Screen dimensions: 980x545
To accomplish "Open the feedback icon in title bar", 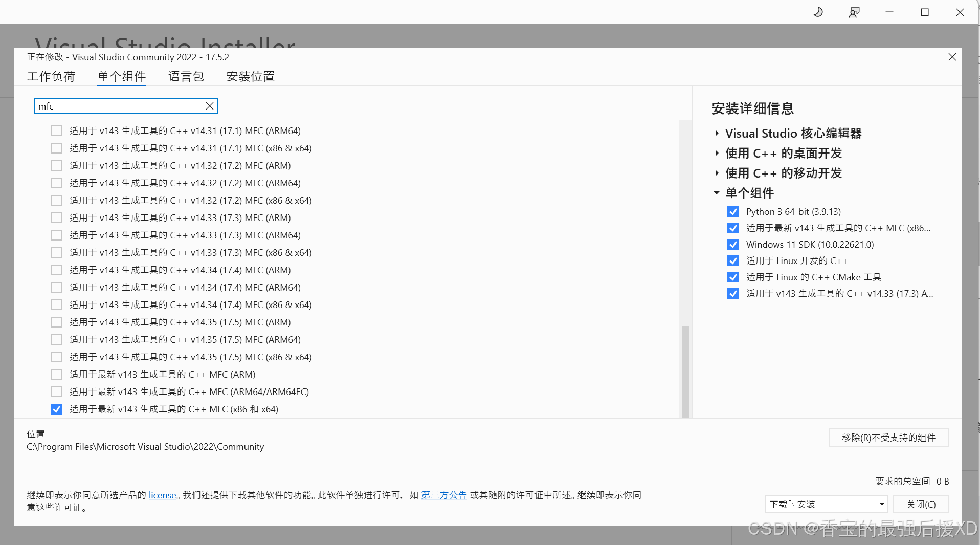I will click(x=854, y=12).
